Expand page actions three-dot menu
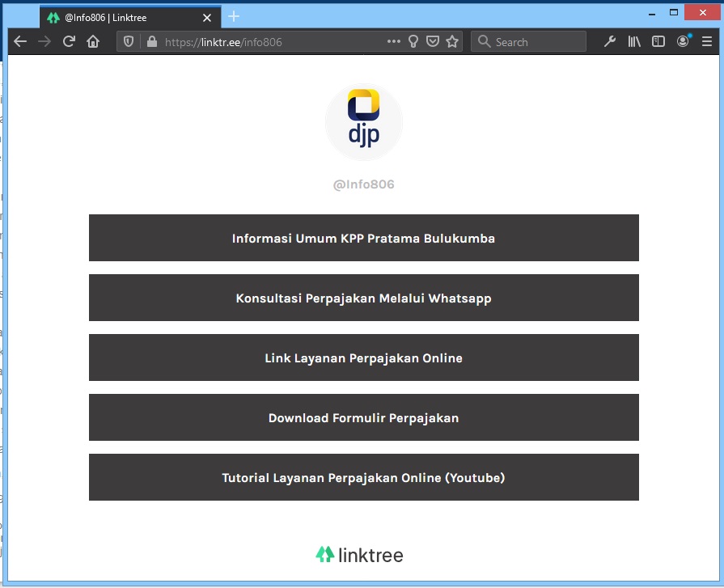The image size is (724, 588). coord(394,42)
